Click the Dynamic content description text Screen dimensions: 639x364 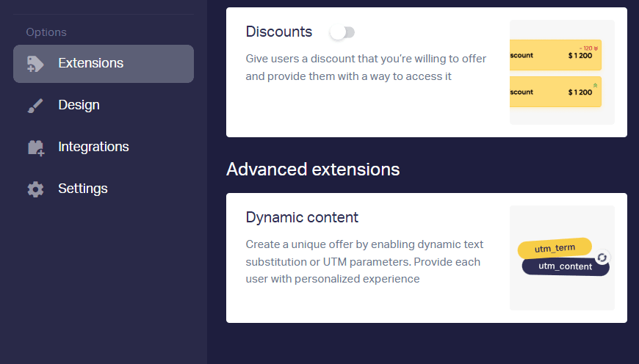364,261
